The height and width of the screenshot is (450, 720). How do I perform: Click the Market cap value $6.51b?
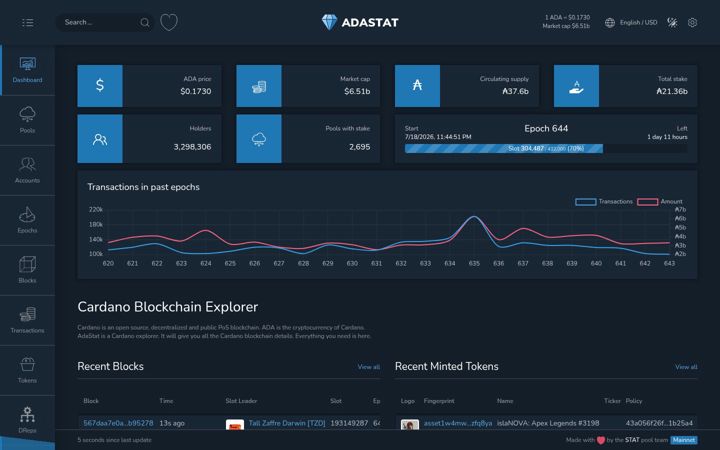tap(357, 91)
